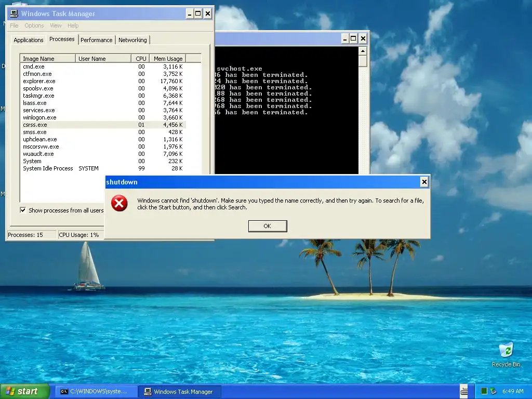
Task: Click the CPU Usage: 1% status entry
Action: tap(81, 235)
